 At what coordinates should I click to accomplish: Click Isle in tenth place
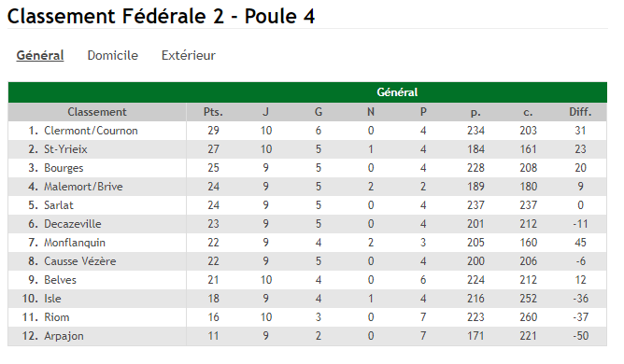(52, 299)
